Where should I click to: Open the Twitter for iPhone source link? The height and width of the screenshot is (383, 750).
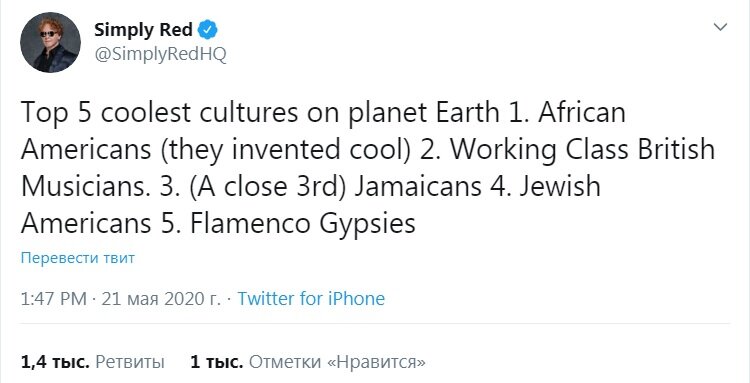311,299
